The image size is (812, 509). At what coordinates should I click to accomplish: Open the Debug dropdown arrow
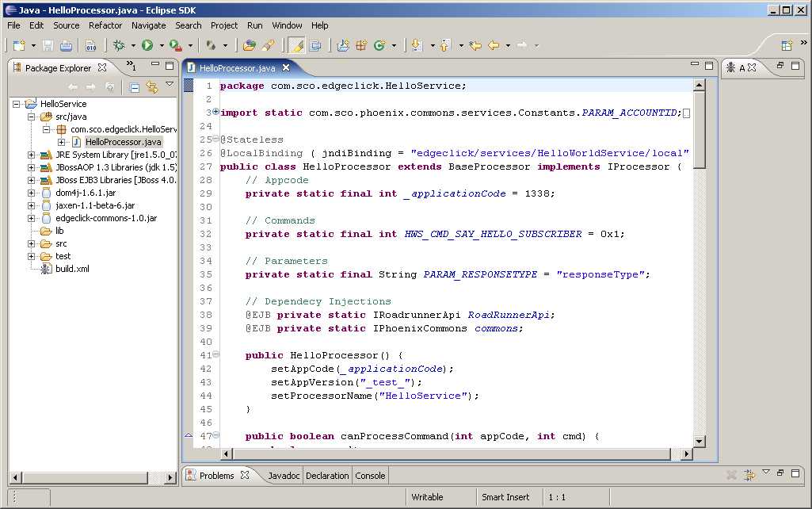[x=133, y=46]
